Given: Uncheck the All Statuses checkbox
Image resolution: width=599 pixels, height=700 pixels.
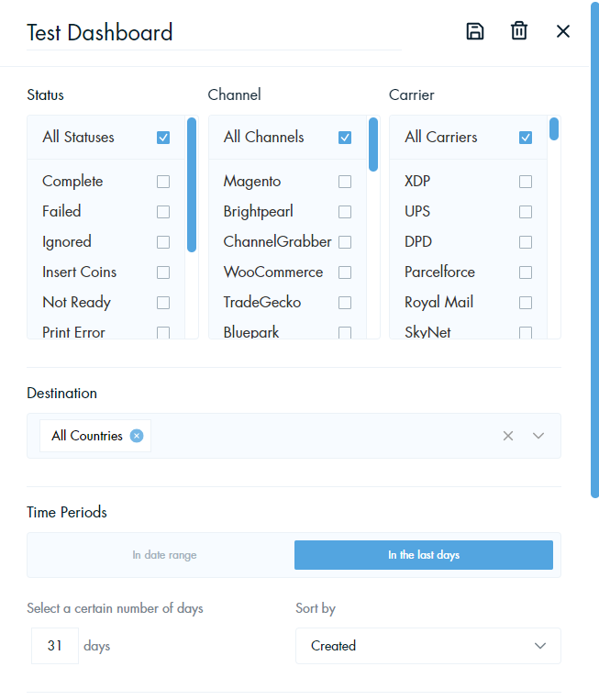Looking at the screenshot, I should 163,137.
